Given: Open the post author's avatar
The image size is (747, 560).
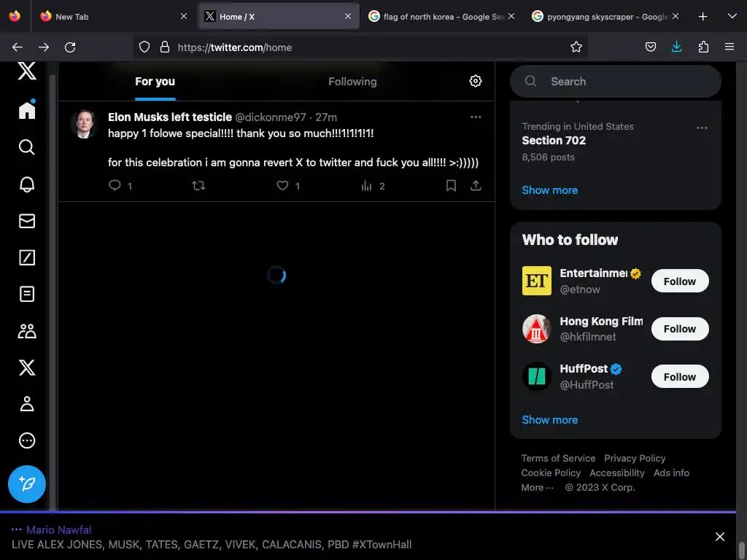Looking at the screenshot, I should tap(85, 124).
